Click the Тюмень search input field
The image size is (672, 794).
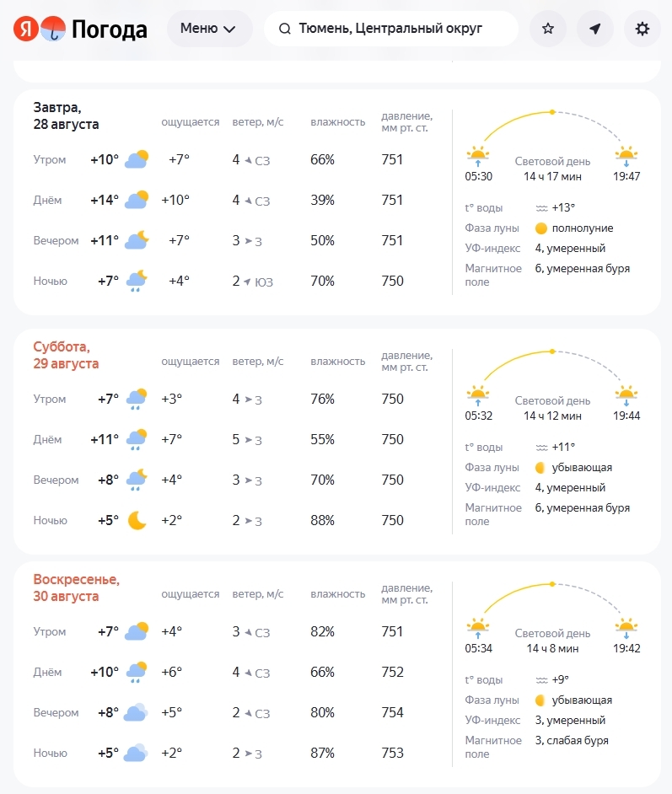(391, 29)
